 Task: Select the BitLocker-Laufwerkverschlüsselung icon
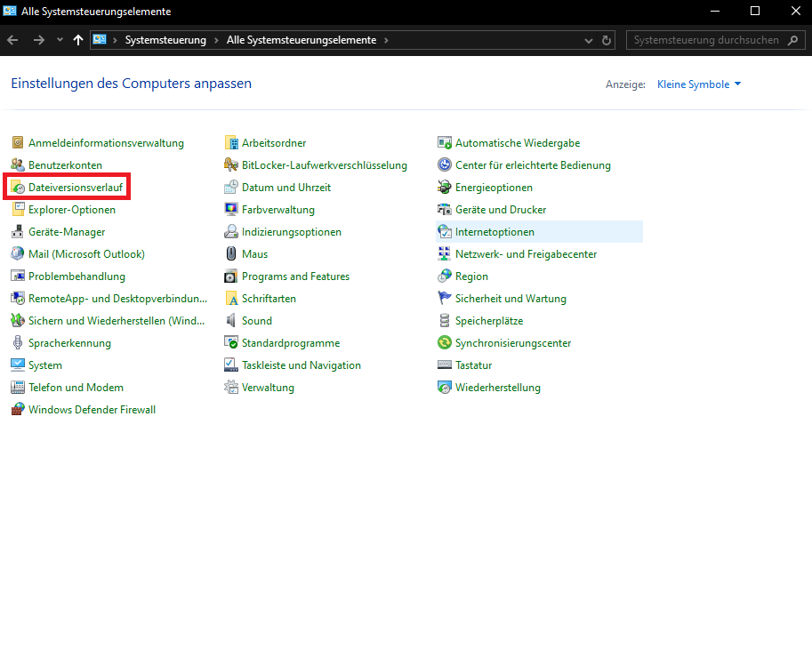coord(231,165)
